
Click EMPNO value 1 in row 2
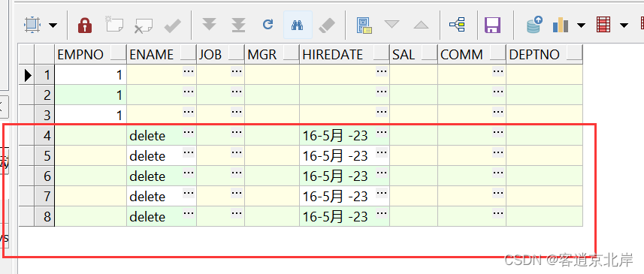tap(90, 95)
